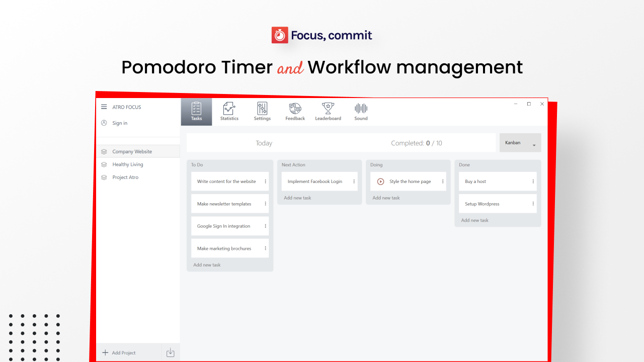644x362 pixels.
Task: Open options for Make marketing brochures
Action: [x=266, y=248]
